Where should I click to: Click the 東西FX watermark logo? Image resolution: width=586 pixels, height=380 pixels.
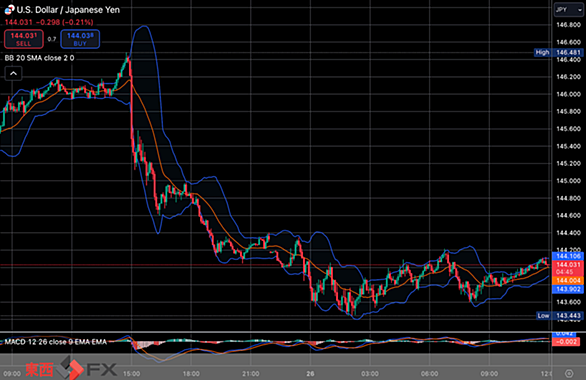pos(71,369)
